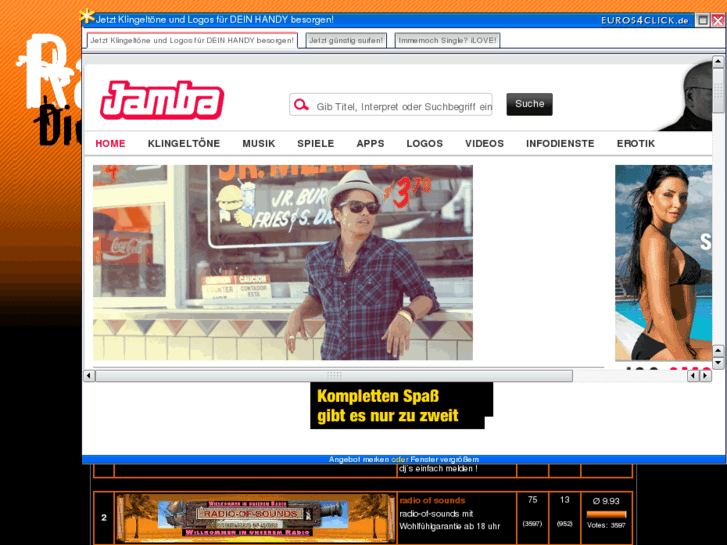The width and height of the screenshot is (727, 545).
Task: Open the HOME menu item
Action: tap(110, 143)
